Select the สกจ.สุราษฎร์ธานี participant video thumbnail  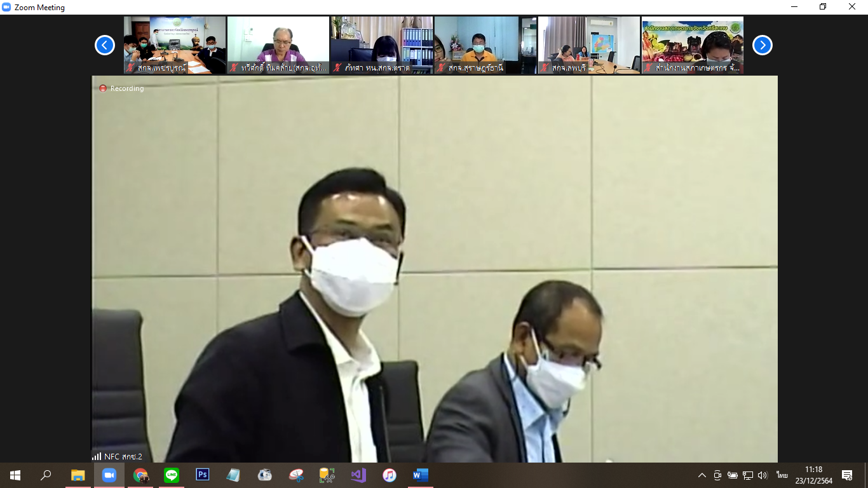click(x=485, y=45)
